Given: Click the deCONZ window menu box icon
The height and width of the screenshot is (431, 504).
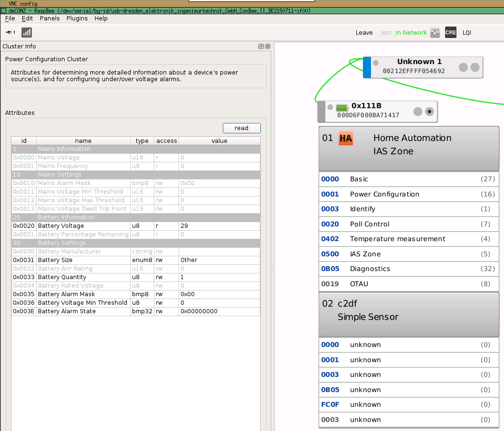Looking at the screenshot, I should tap(4, 10).
